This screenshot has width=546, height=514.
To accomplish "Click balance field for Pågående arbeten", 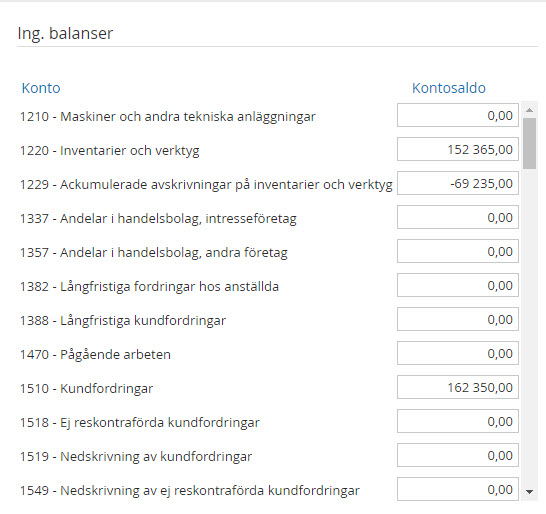I will (x=458, y=353).
